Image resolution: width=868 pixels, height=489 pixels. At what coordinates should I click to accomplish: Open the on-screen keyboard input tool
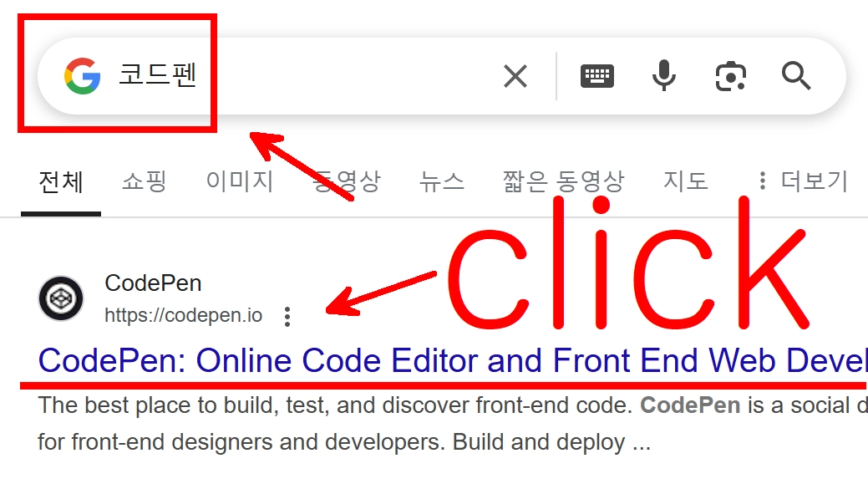click(596, 76)
